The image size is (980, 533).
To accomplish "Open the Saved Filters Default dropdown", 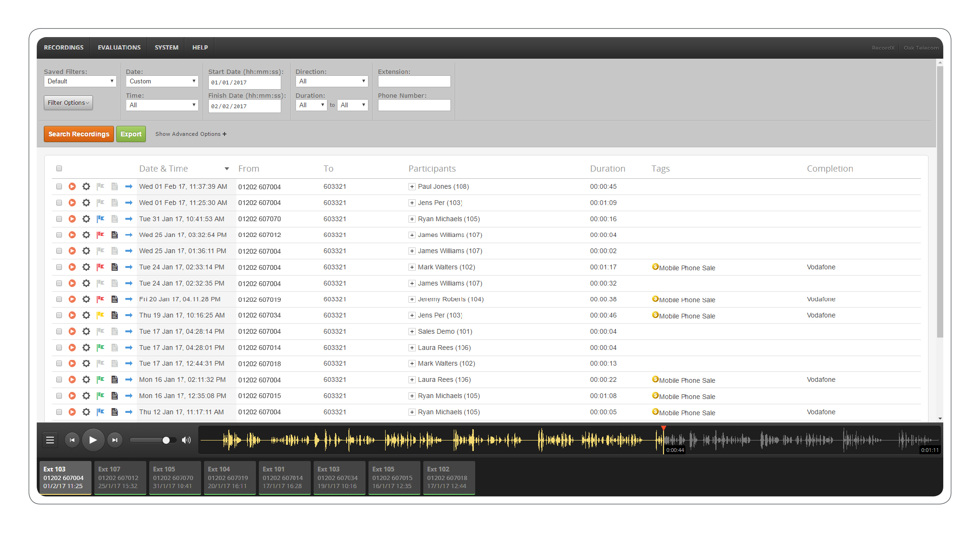I will click(x=80, y=81).
